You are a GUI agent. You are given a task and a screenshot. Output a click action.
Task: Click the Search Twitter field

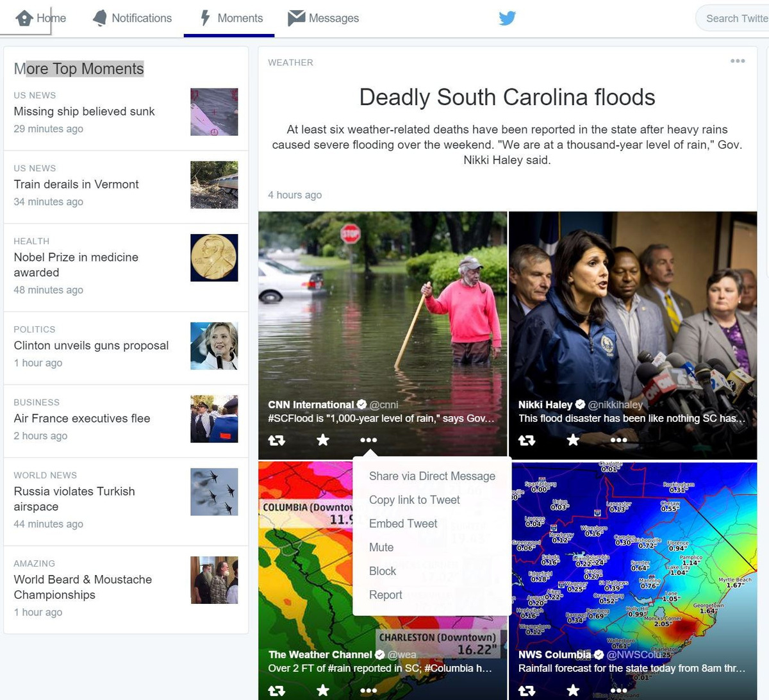click(735, 19)
